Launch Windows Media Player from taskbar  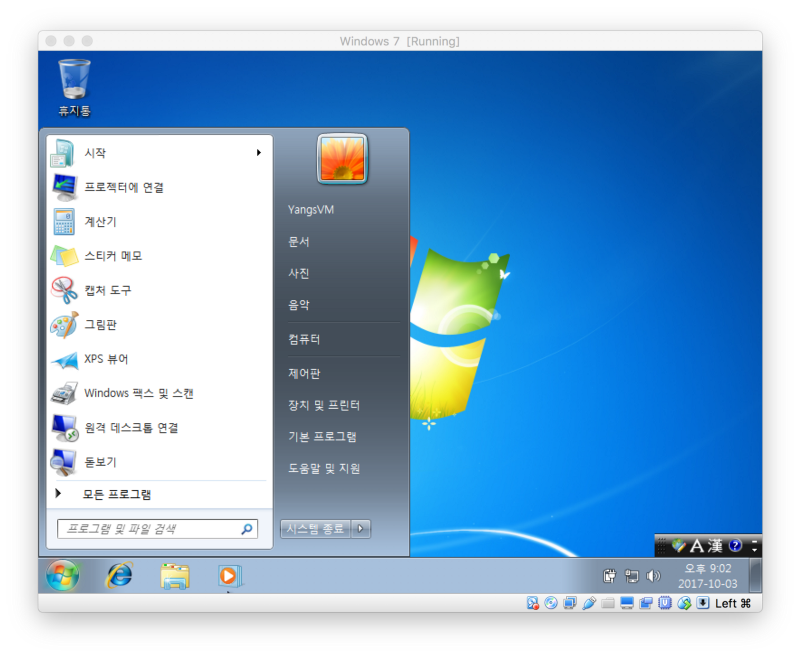229,576
